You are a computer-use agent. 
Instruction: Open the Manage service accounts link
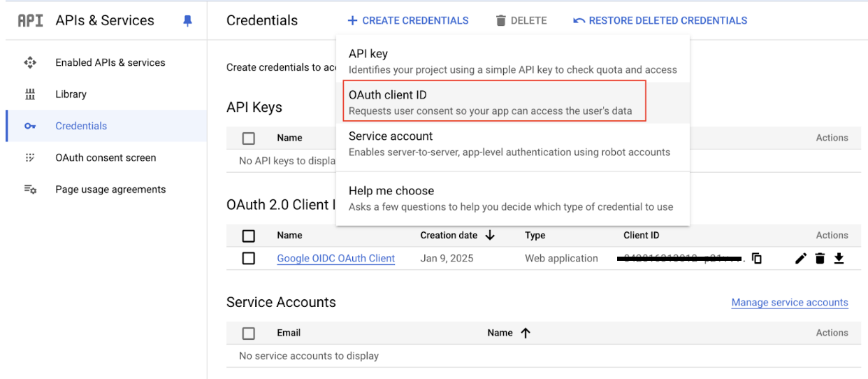[x=790, y=303]
